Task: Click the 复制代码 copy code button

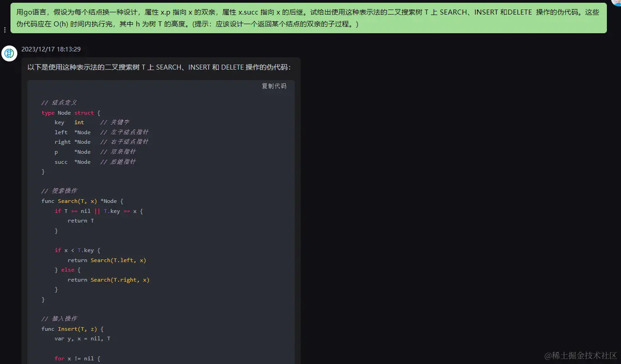Action: point(274,86)
